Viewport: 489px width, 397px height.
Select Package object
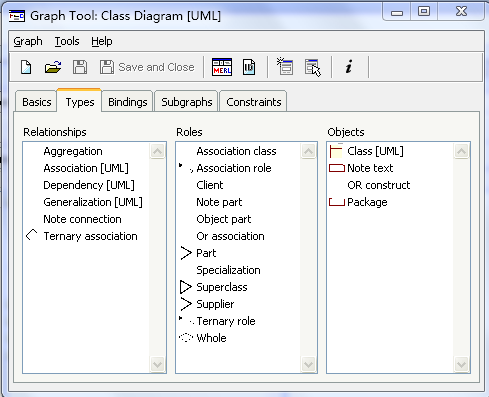367,202
